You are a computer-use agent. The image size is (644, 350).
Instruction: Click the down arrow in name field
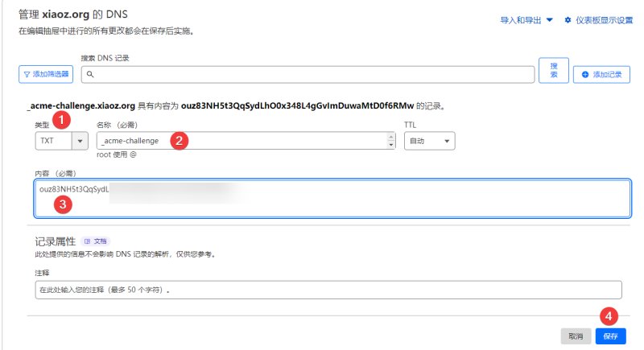point(391,145)
